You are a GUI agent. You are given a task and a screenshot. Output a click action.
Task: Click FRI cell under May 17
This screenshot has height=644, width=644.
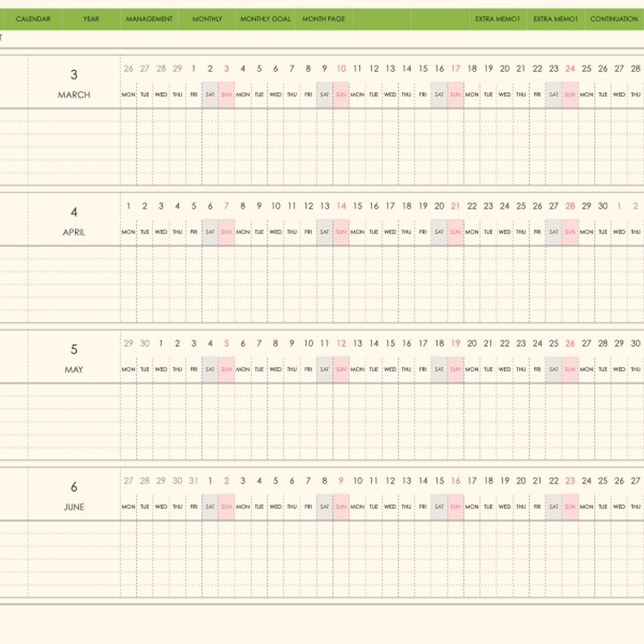(x=423, y=370)
